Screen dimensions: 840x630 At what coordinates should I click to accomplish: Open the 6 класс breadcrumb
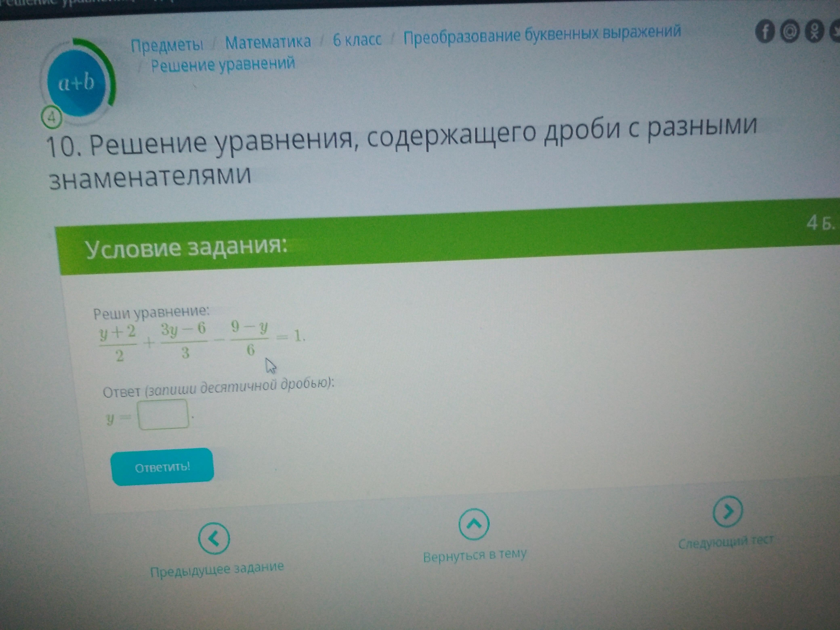click(x=357, y=40)
